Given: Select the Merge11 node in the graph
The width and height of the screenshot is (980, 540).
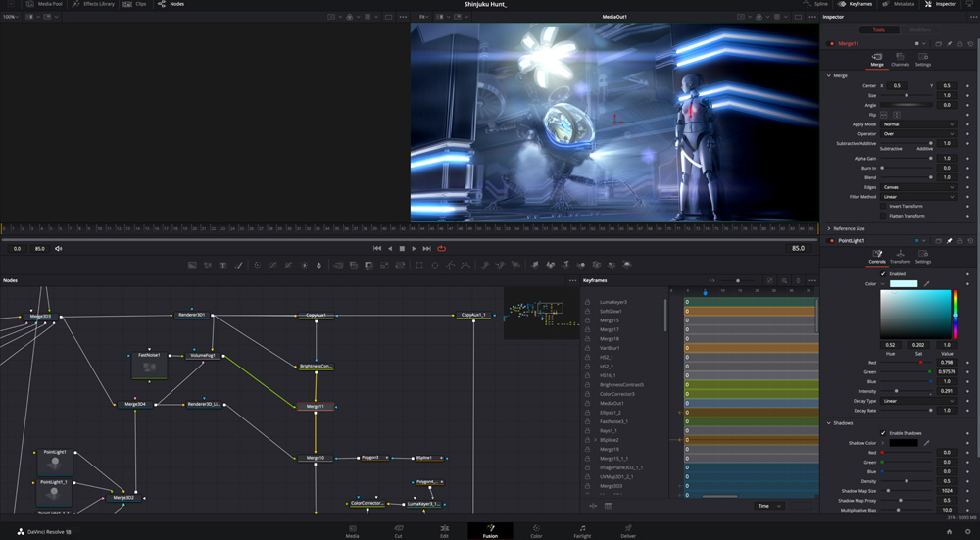Looking at the screenshot, I should point(315,406).
